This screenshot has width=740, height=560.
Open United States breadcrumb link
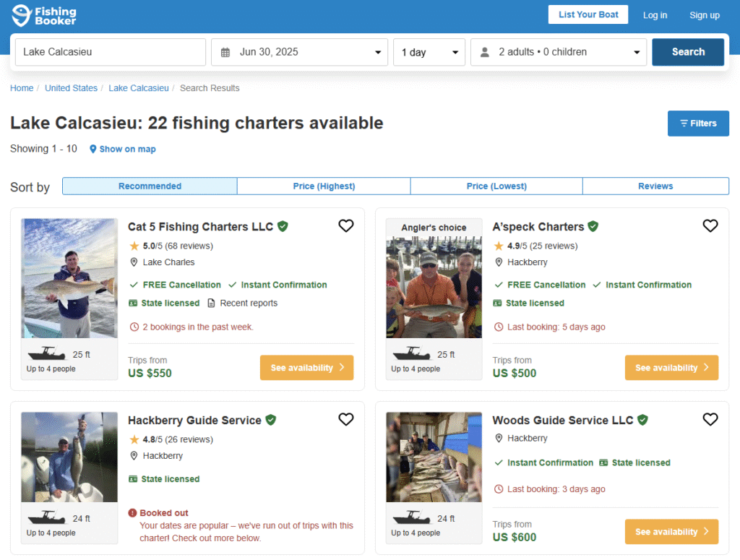tap(72, 88)
